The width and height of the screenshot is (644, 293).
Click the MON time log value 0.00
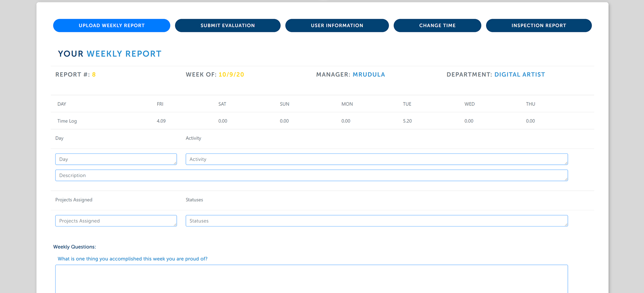pyautogui.click(x=346, y=121)
